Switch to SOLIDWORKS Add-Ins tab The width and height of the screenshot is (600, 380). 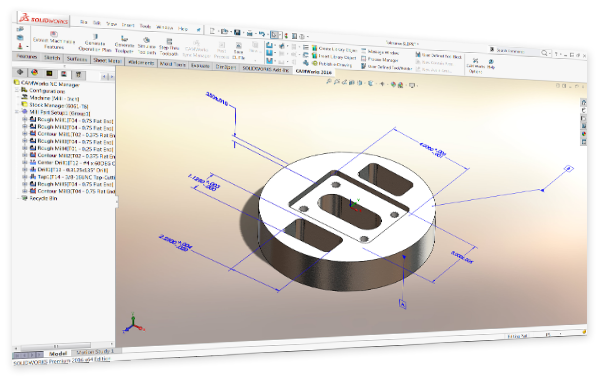(x=266, y=69)
